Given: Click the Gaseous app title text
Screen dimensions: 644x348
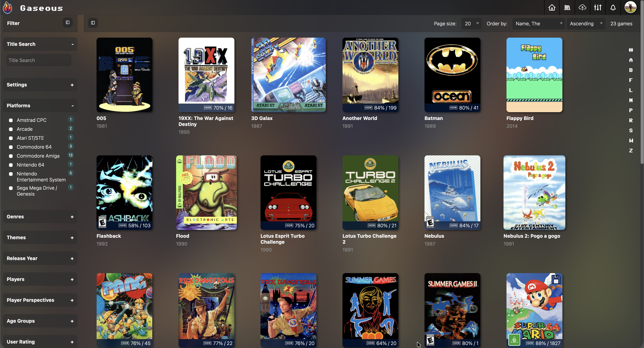Looking at the screenshot, I should pos(42,8).
